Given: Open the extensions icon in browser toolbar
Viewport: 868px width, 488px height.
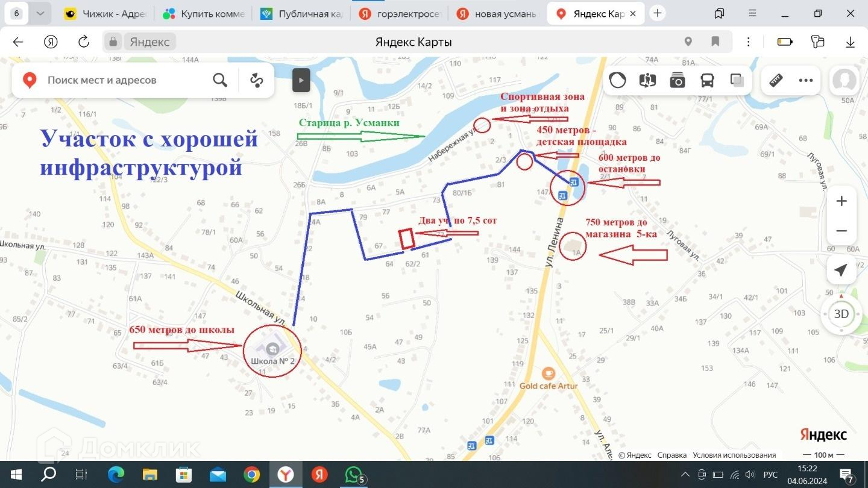Looking at the screenshot, I should tap(817, 42).
